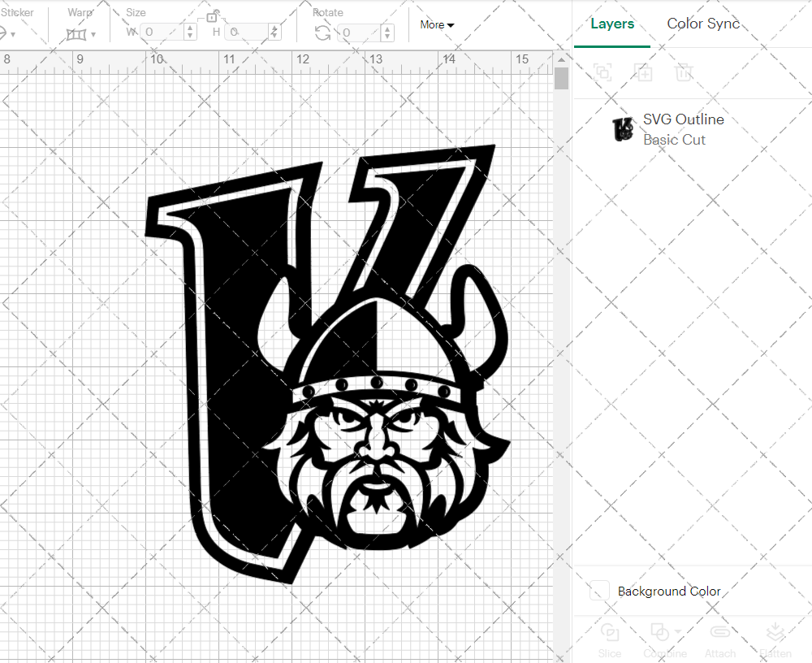
Task: Click the Warp tool icon
Action: point(76,32)
